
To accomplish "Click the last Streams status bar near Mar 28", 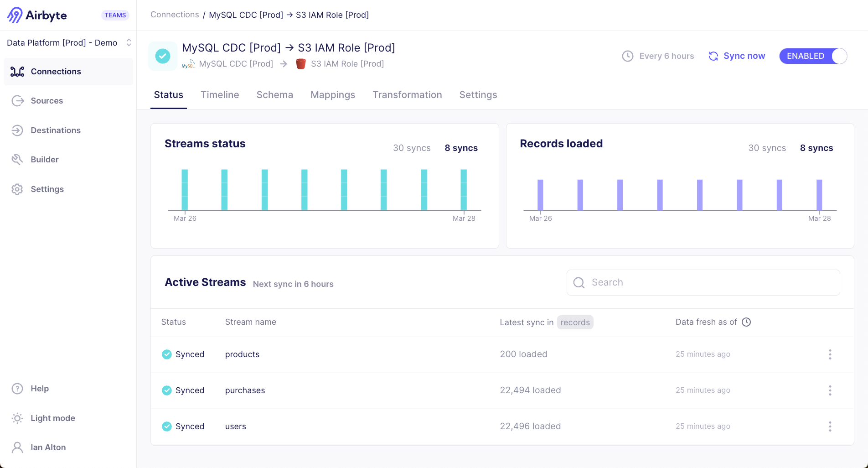I will point(463,190).
